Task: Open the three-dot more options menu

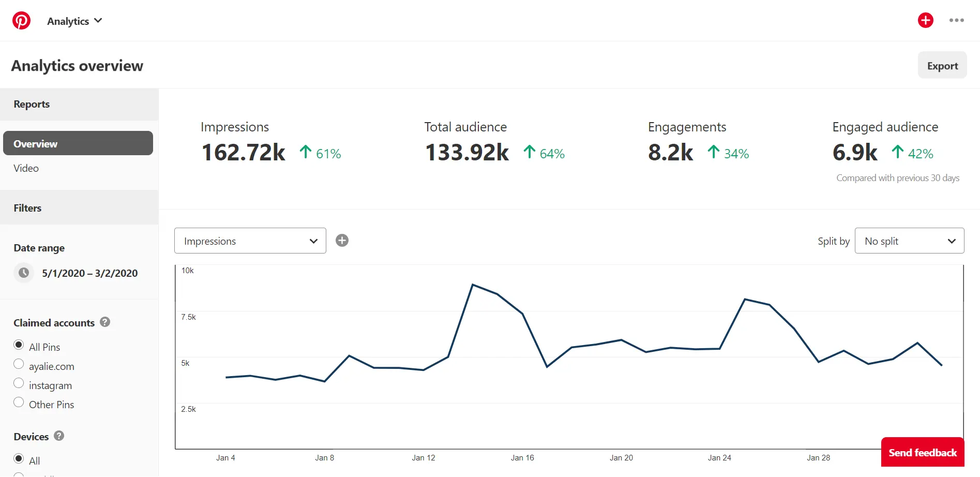Action: click(956, 20)
